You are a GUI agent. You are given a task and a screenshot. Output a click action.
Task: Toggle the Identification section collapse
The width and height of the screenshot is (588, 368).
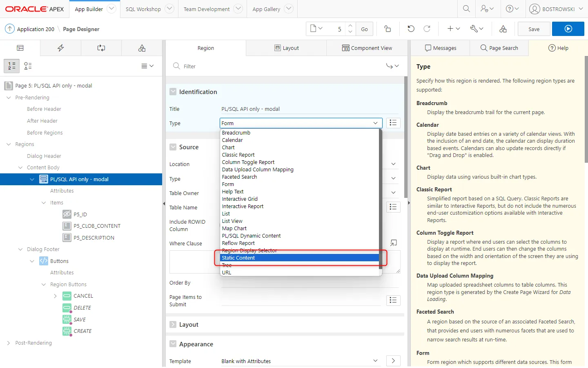(x=173, y=92)
